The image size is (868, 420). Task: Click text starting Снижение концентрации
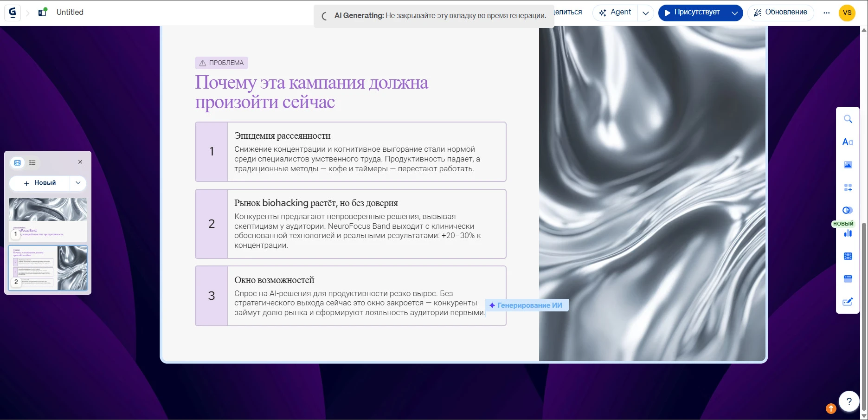point(357,159)
